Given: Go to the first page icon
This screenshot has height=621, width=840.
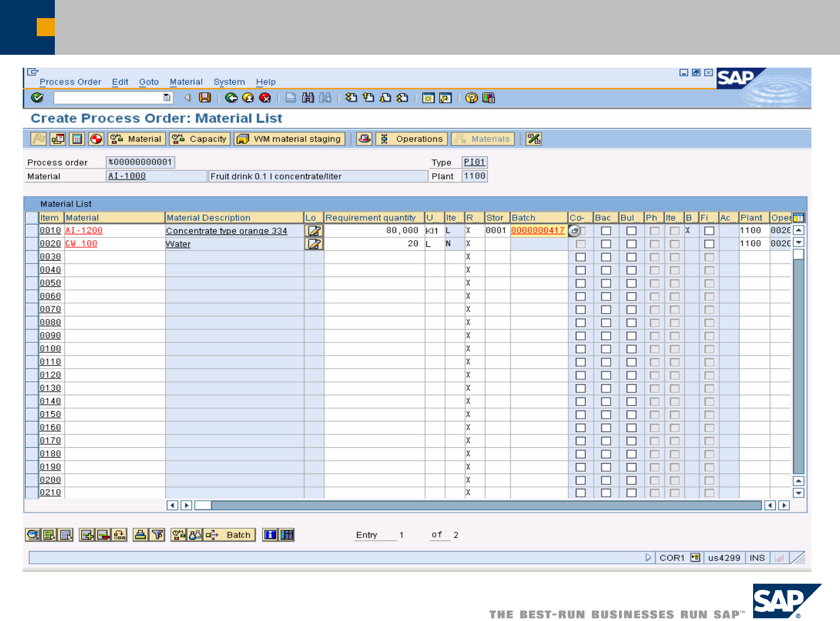Looking at the screenshot, I should 351,98.
